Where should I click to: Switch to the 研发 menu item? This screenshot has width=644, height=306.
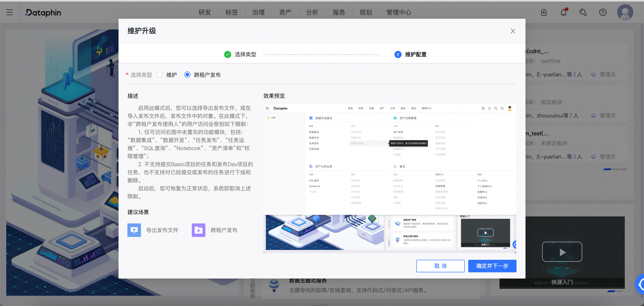(x=205, y=12)
